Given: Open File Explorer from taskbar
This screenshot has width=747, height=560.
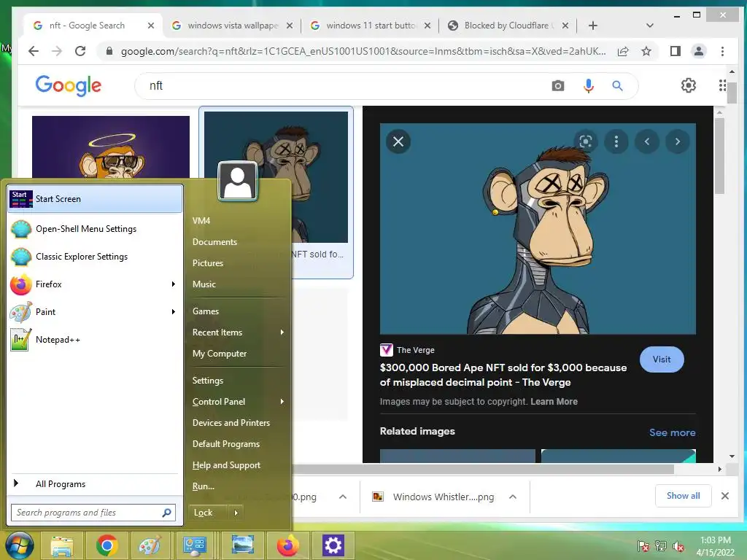Looking at the screenshot, I should [x=62, y=545].
